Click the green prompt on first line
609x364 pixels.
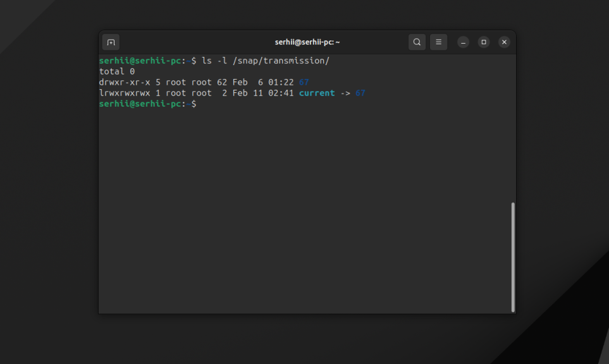[147, 61]
